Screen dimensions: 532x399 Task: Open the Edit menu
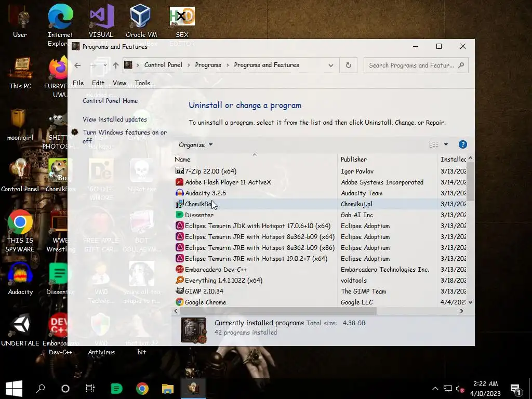pyautogui.click(x=98, y=83)
